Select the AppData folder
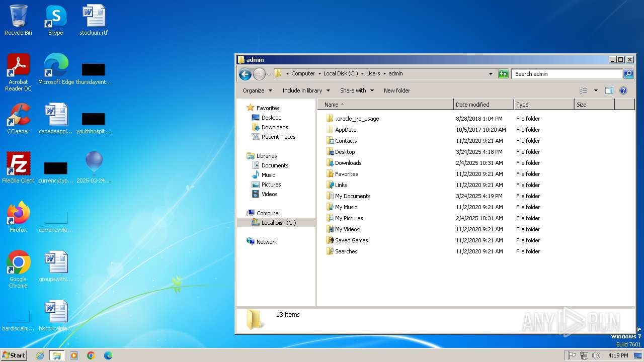The width and height of the screenshot is (644, 362). coord(346,130)
